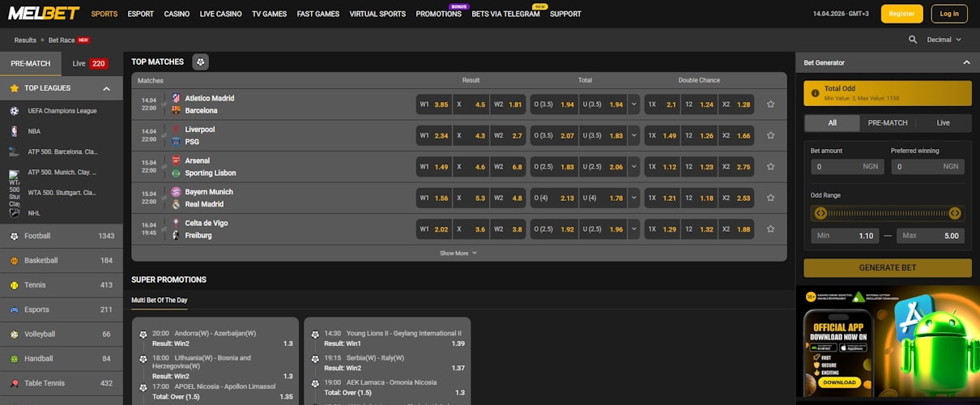Click the Esports gamepad icon in sidebar
This screenshot has height=405, width=980.
15,309
